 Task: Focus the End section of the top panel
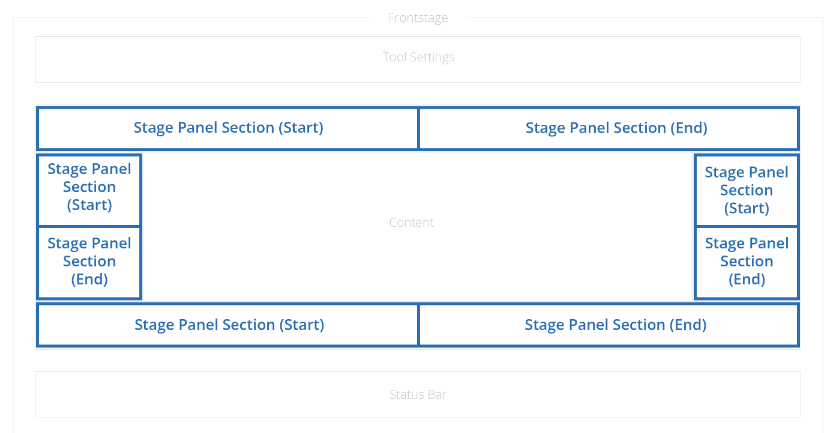(x=608, y=128)
